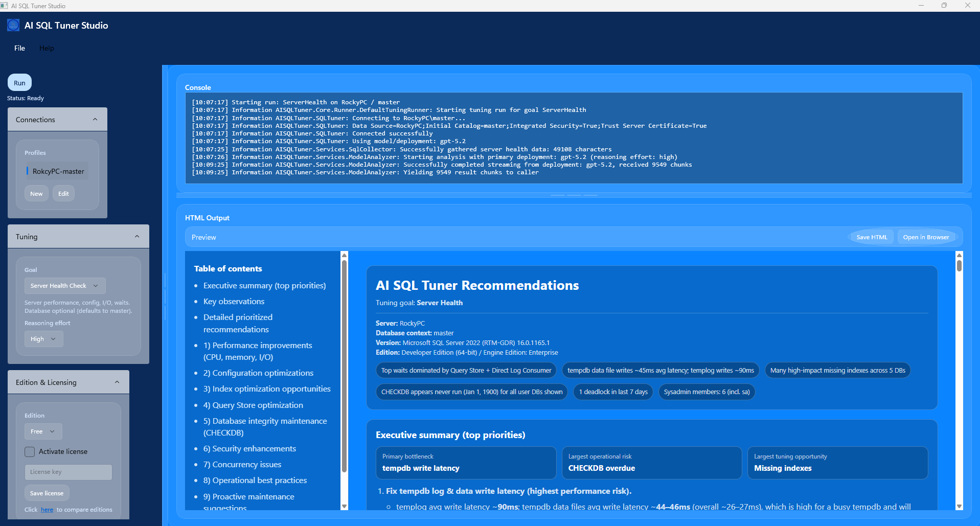
Task: Open the Reasoning effort High dropdown
Action: point(43,339)
